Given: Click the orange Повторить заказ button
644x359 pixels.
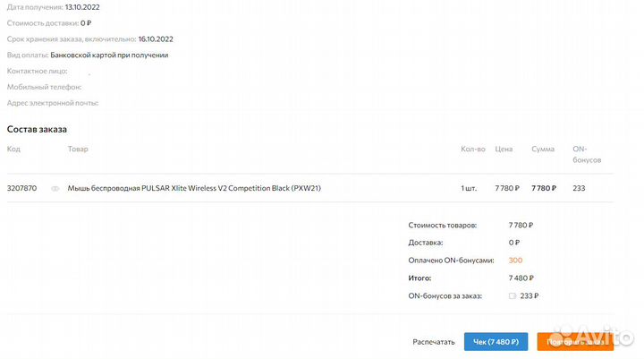Looking at the screenshot, I should 575,342.
